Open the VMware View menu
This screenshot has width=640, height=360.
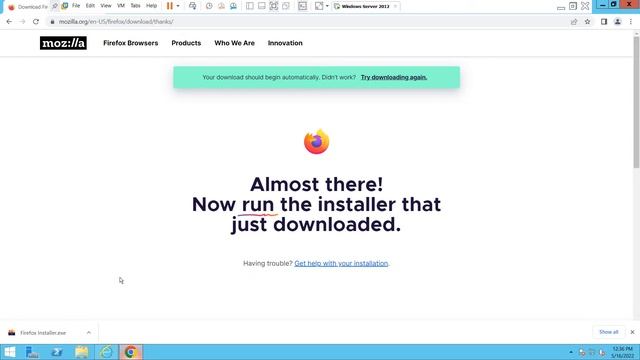pos(106,6)
